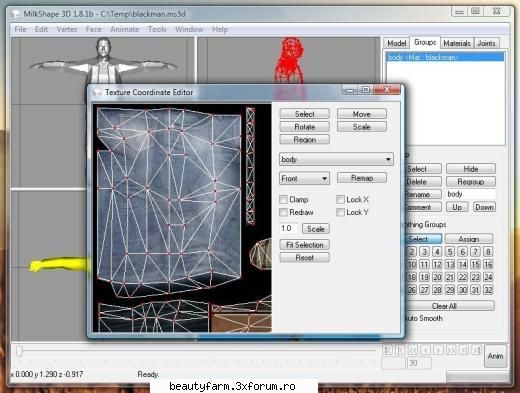Play animation forward double-arrow button
The image size is (520, 393).
pyautogui.click(x=451, y=350)
